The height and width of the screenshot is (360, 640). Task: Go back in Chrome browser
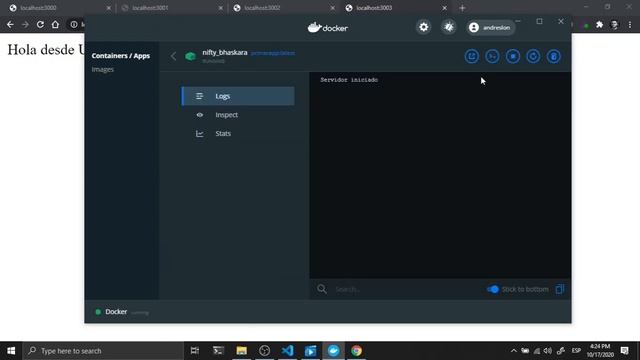click(10, 24)
